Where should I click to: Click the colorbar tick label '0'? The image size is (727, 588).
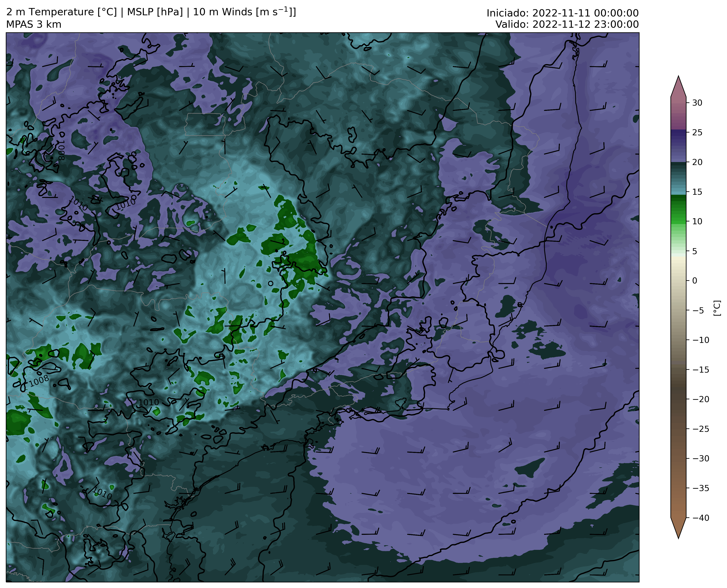coord(694,281)
